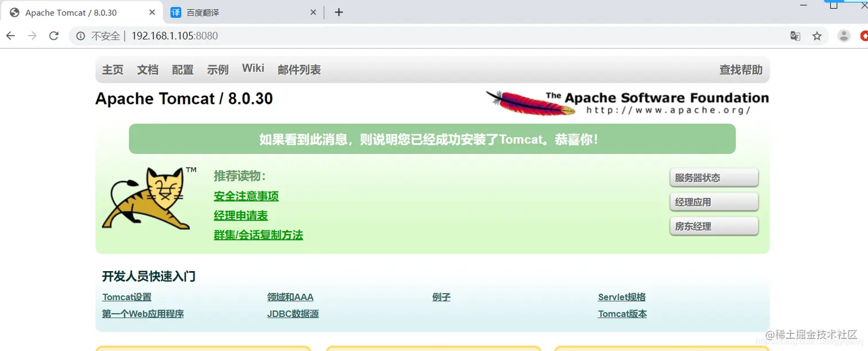
Task: Open the 第一个Web应用程序 link
Action: [143, 314]
